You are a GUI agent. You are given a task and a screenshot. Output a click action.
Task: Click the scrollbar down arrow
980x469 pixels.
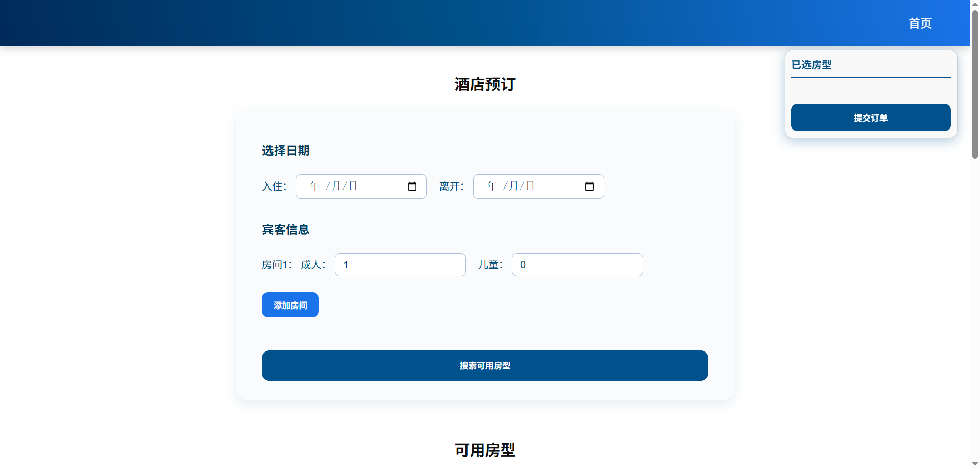[x=974, y=464]
